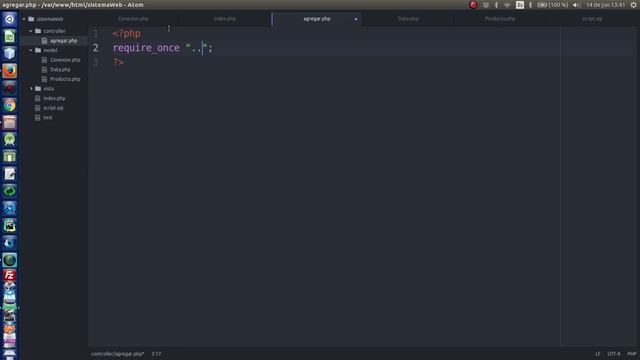Select the agregar.php tab
The image size is (640, 360).
coord(317,19)
